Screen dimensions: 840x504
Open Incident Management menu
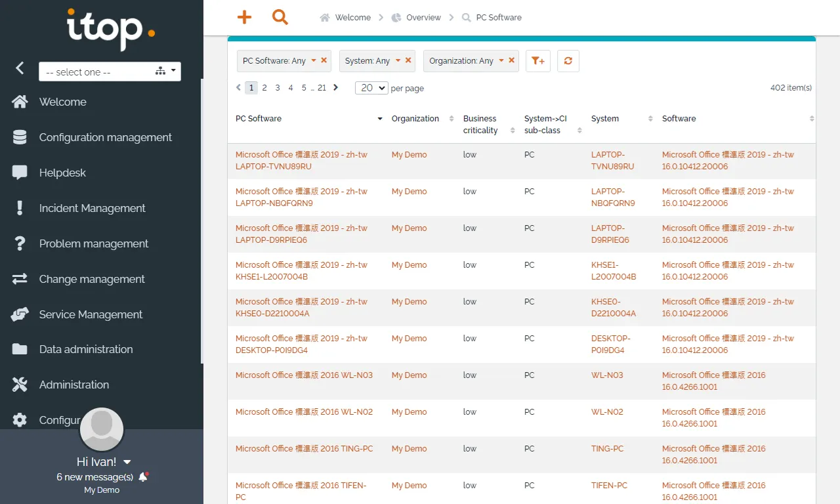(93, 208)
